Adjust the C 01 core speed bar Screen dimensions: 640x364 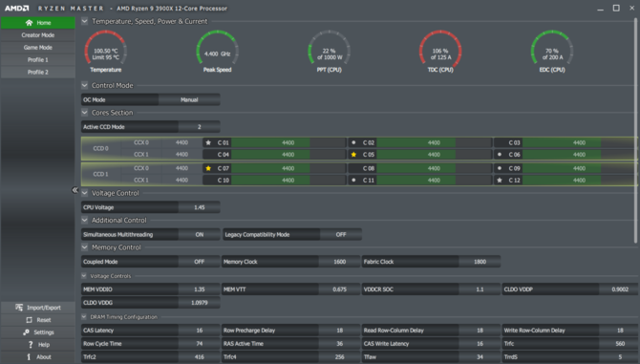(x=288, y=142)
